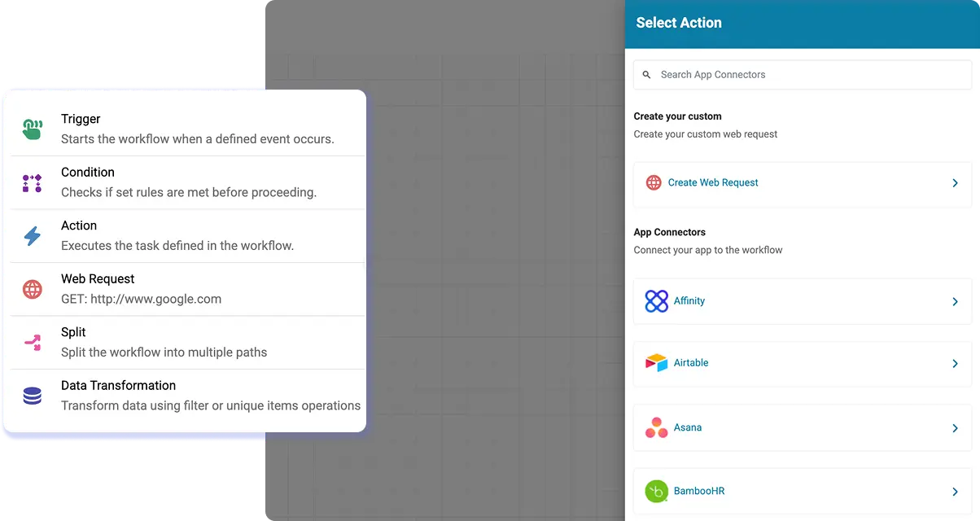Viewport: 980px width, 521px height.
Task: Expand the BambooHR connector chevron
Action: point(955,491)
